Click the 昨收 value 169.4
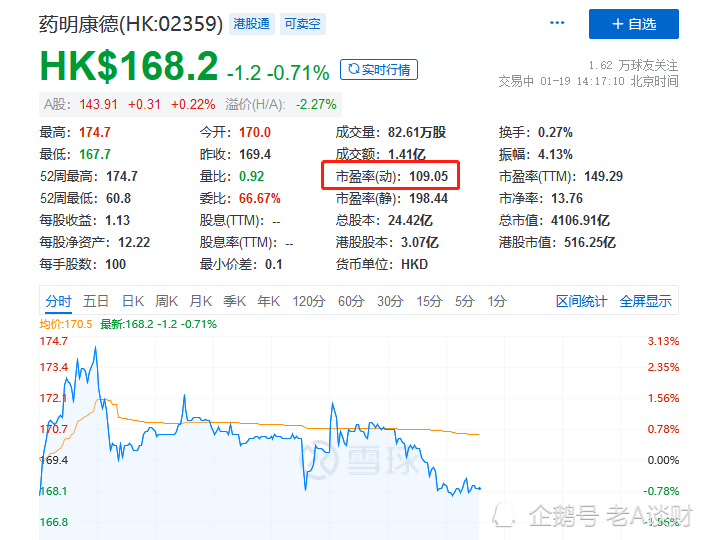 (x=255, y=154)
